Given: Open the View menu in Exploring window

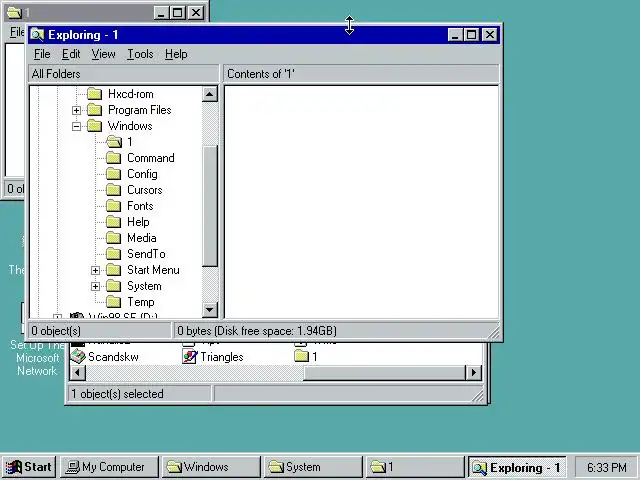Looking at the screenshot, I should click(x=103, y=54).
